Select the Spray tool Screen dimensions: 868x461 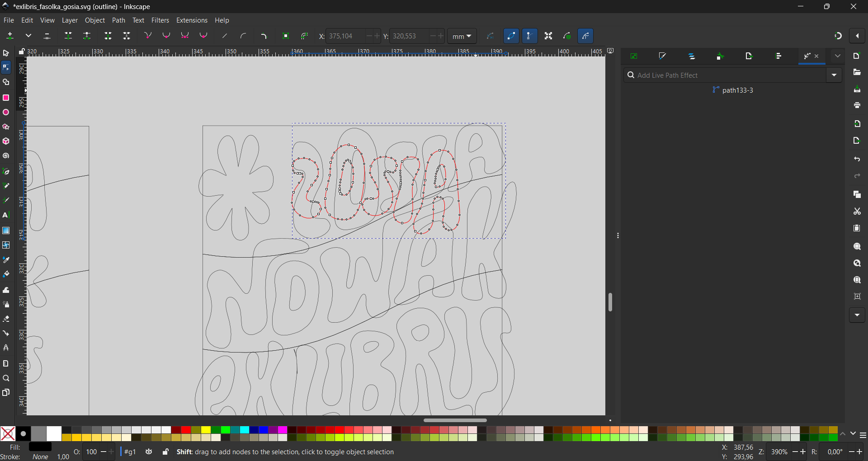tap(6, 304)
